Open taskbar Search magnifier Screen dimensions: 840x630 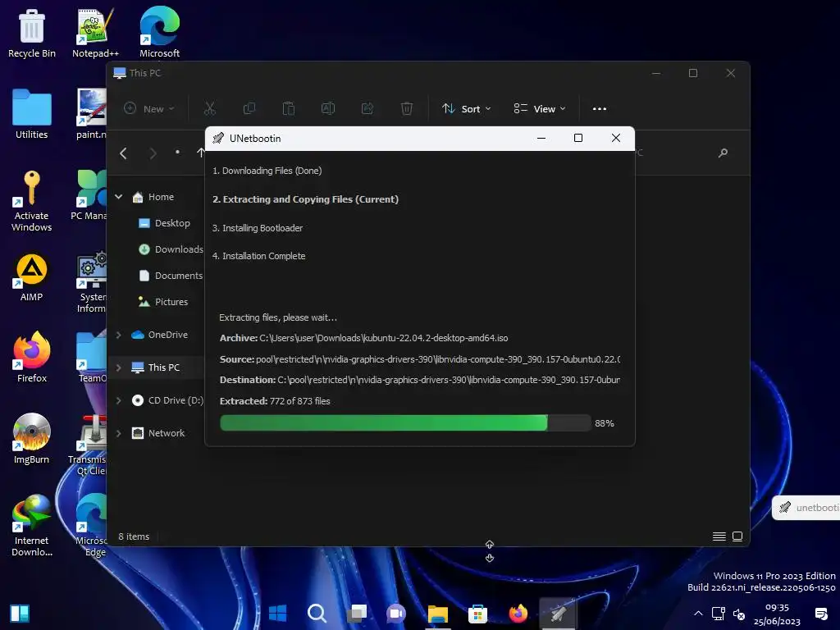pos(317,613)
